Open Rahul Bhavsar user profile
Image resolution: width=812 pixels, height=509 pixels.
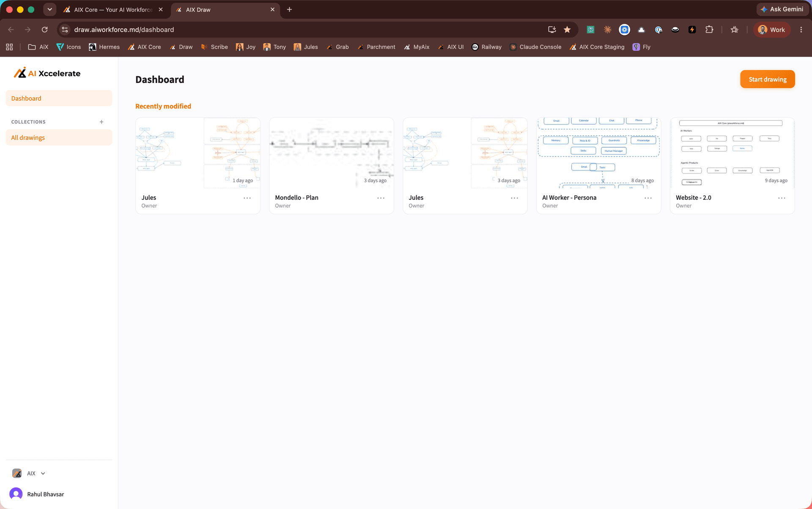[x=37, y=494]
